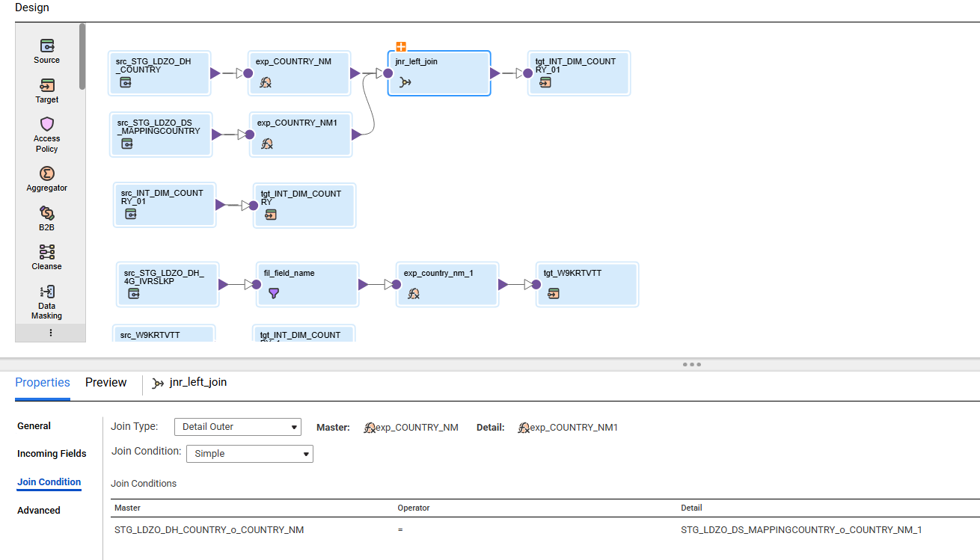This screenshot has width=980, height=560.
Task: Select the Aggregator transformation icon
Action: 46,176
